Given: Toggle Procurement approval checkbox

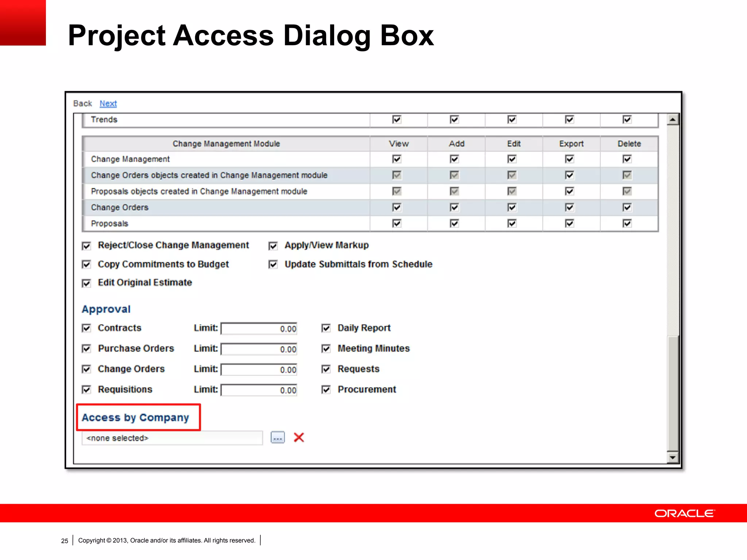Looking at the screenshot, I should (x=326, y=390).
